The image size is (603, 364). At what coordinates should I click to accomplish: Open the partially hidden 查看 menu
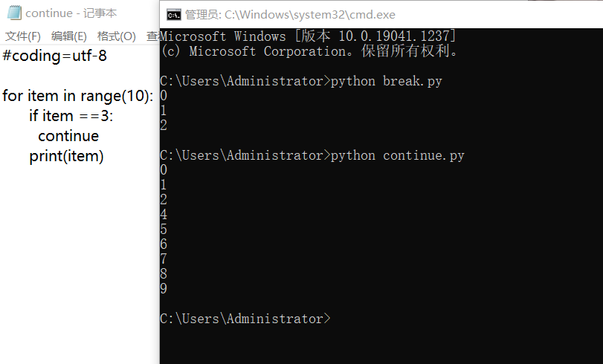152,36
